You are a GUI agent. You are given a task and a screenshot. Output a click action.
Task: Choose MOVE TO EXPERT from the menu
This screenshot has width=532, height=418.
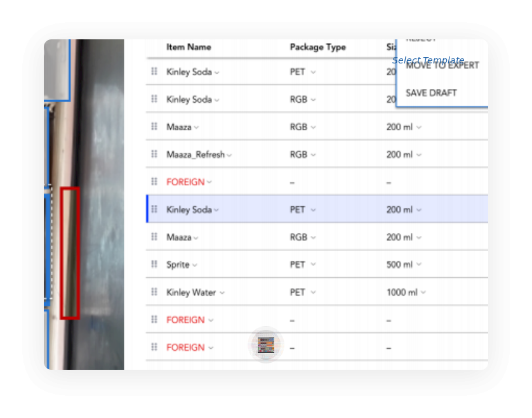coord(442,65)
